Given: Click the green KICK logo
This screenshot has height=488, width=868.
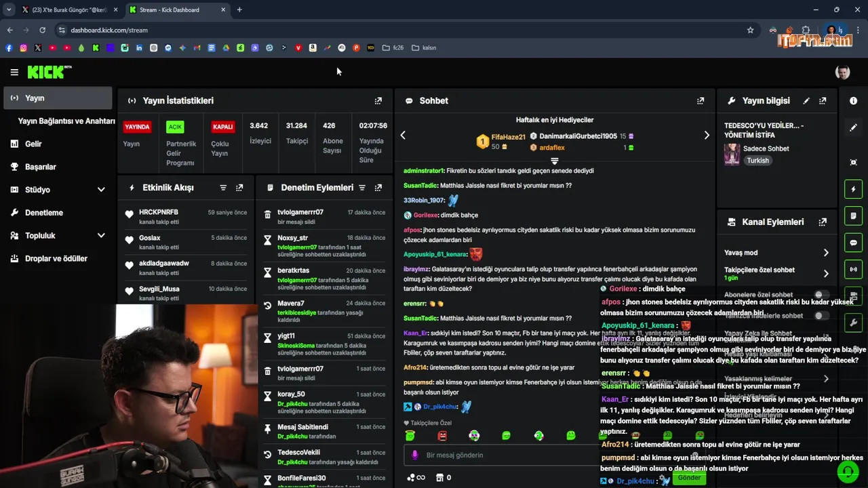Looking at the screenshot, I should tap(49, 72).
